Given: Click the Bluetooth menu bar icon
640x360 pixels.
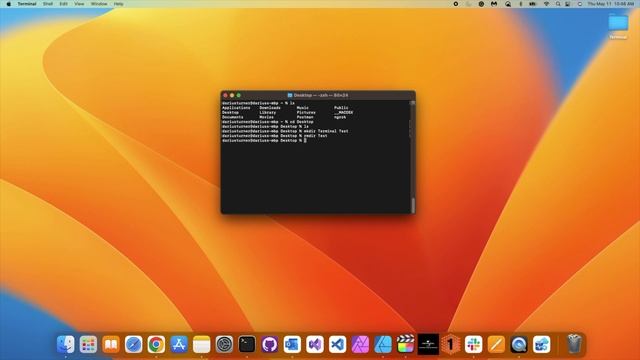Looking at the screenshot, I should click(521, 4).
